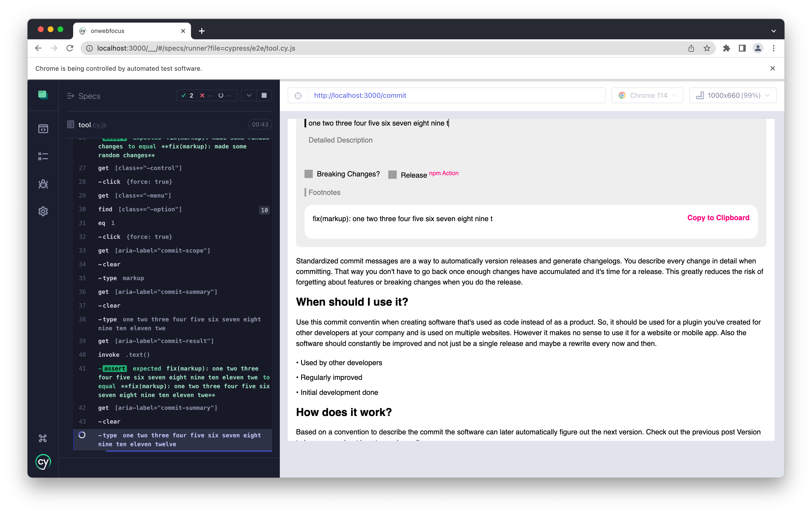The height and width of the screenshot is (514, 812).
Task: Open the runs checklist sidebar icon
Action: pyautogui.click(x=43, y=156)
